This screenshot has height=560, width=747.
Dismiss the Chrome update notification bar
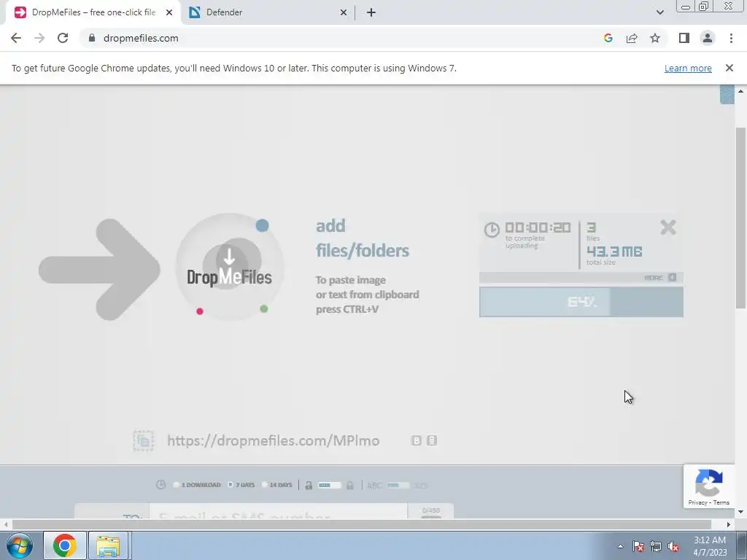729,68
